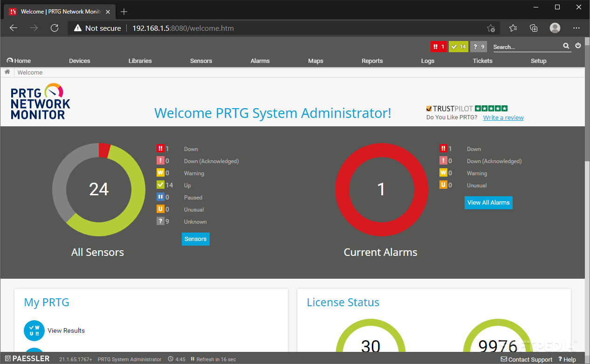Click Unusual icon in Current Alarms legend

(x=443, y=185)
